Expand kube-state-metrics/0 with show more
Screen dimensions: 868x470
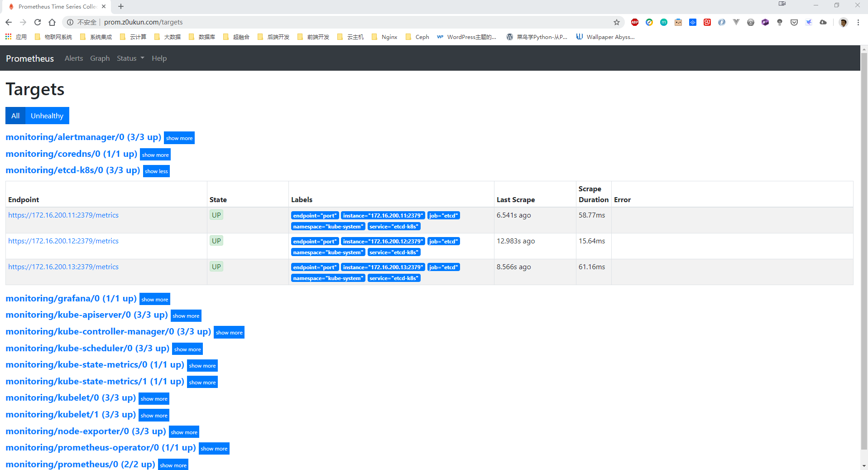pos(202,366)
